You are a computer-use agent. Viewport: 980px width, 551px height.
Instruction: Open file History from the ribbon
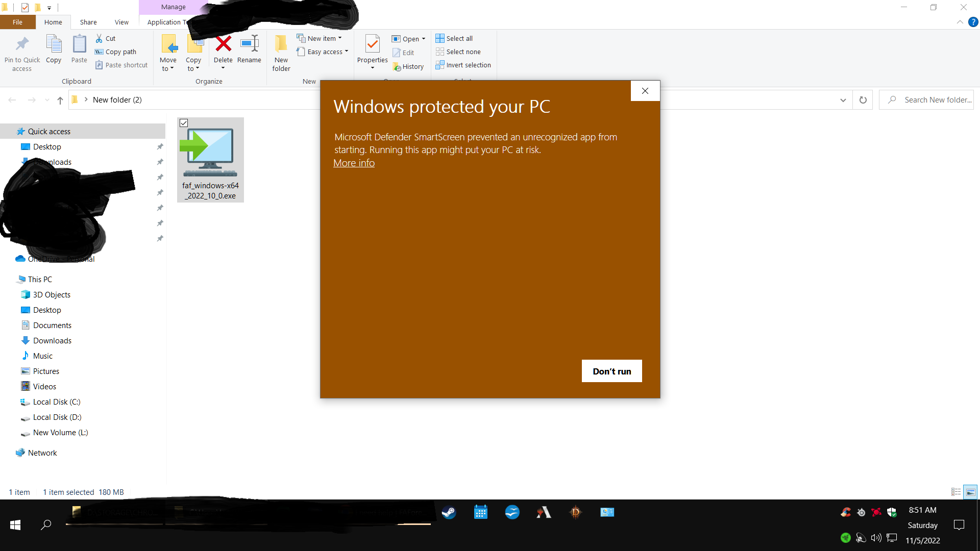pyautogui.click(x=408, y=66)
